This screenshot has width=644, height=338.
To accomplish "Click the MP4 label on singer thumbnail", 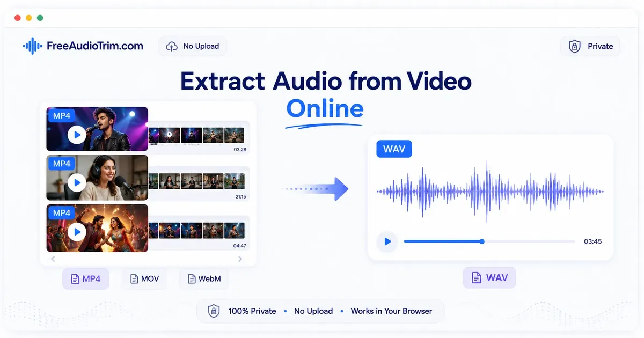I will (x=62, y=115).
